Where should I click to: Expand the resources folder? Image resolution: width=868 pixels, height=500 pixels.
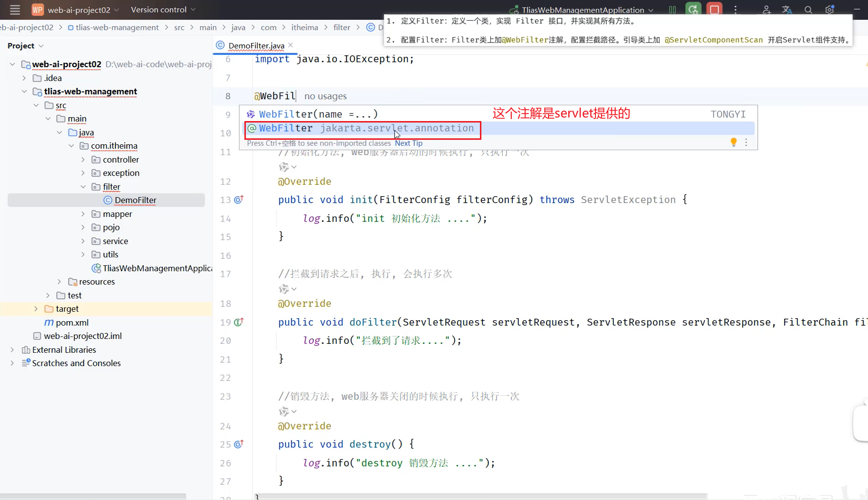pos(59,282)
